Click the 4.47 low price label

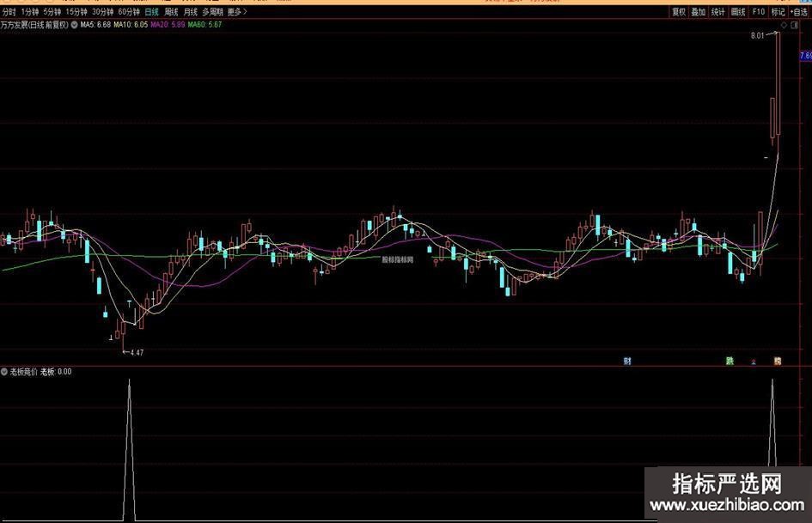[x=137, y=353]
